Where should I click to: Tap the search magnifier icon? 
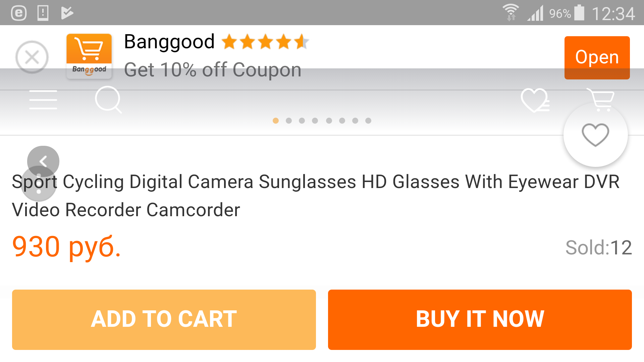click(x=108, y=100)
